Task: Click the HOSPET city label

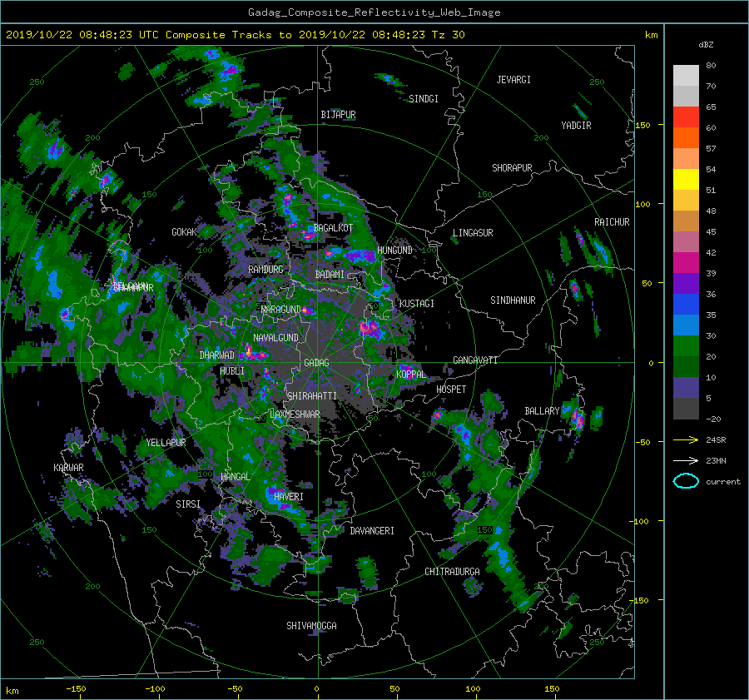Action: tap(451, 390)
